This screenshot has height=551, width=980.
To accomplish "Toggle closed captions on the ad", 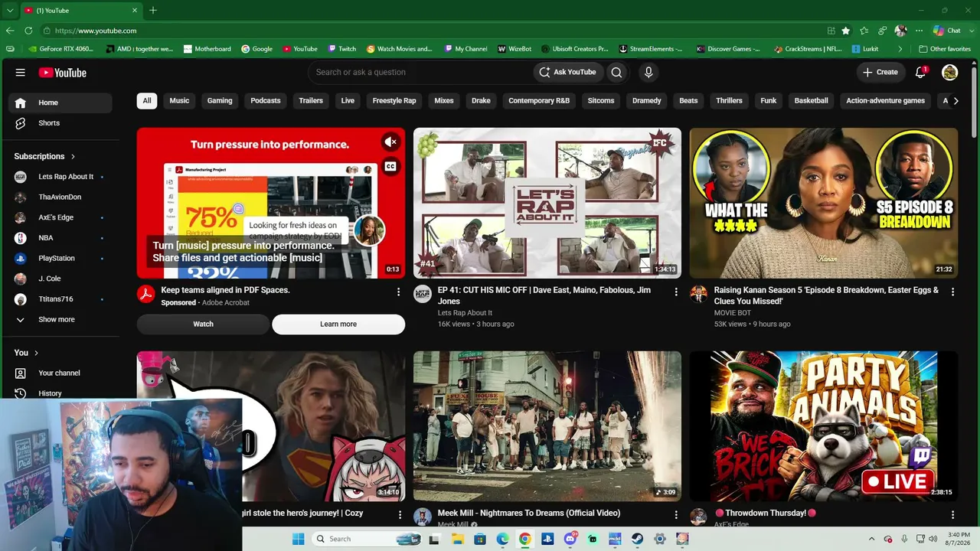I will 390,166.
